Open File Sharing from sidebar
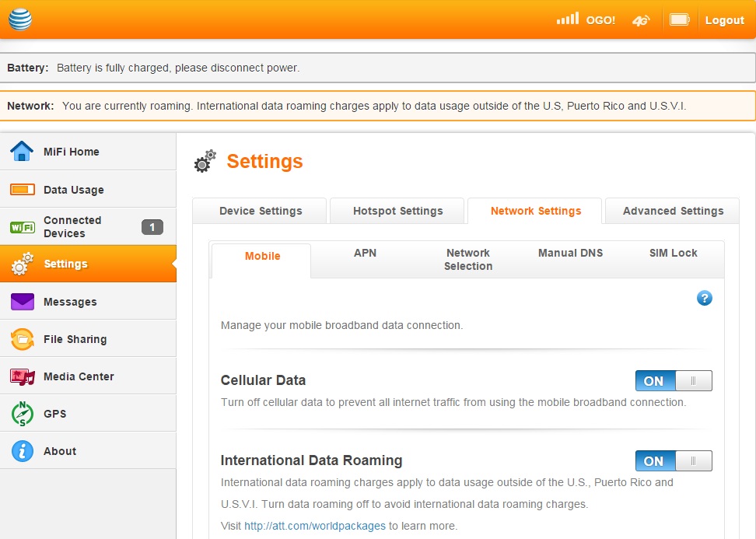Screen dimensions: 756x539 click(88, 339)
